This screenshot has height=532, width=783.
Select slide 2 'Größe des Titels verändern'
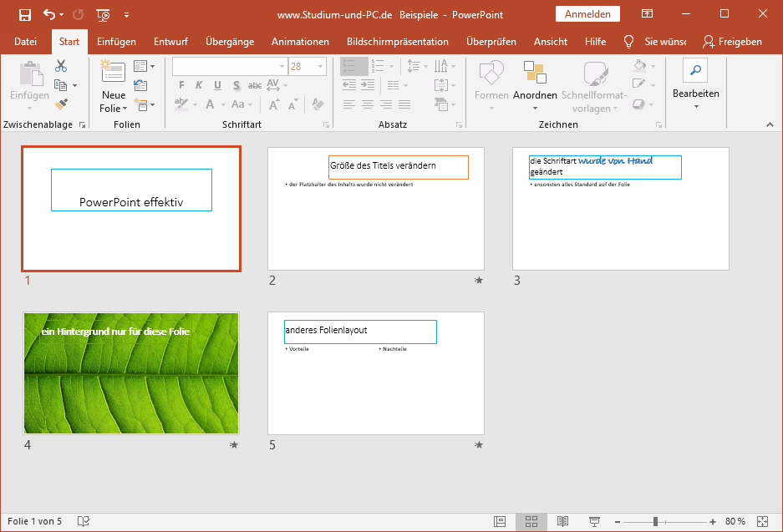point(376,209)
